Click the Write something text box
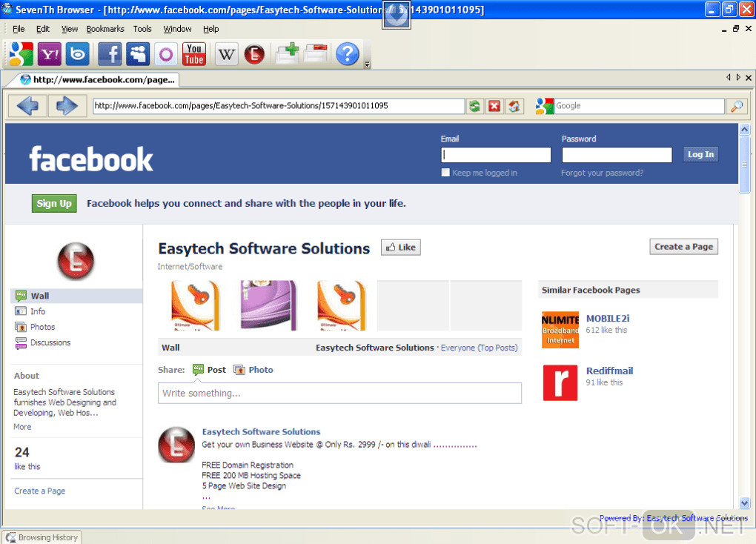The image size is (756, 544). 340,393
